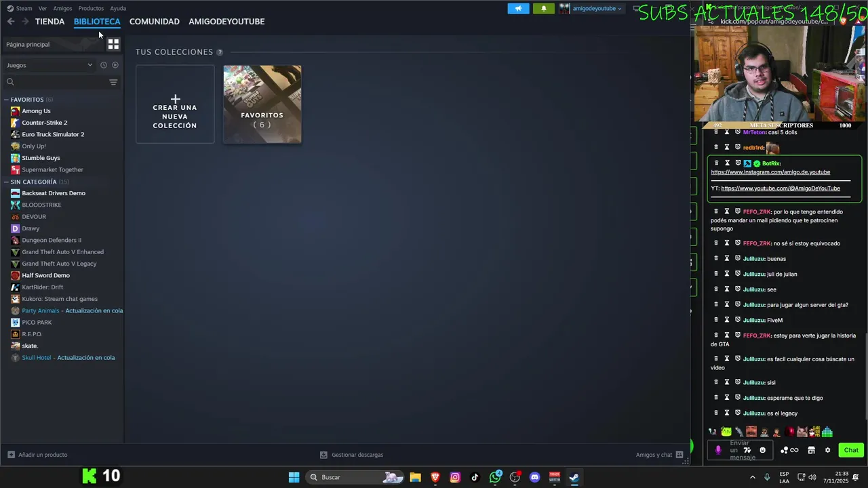Viewport: 868px width, 488px height.
Task: Select Backseat Drivers Demo
Action: coord(54,193)
